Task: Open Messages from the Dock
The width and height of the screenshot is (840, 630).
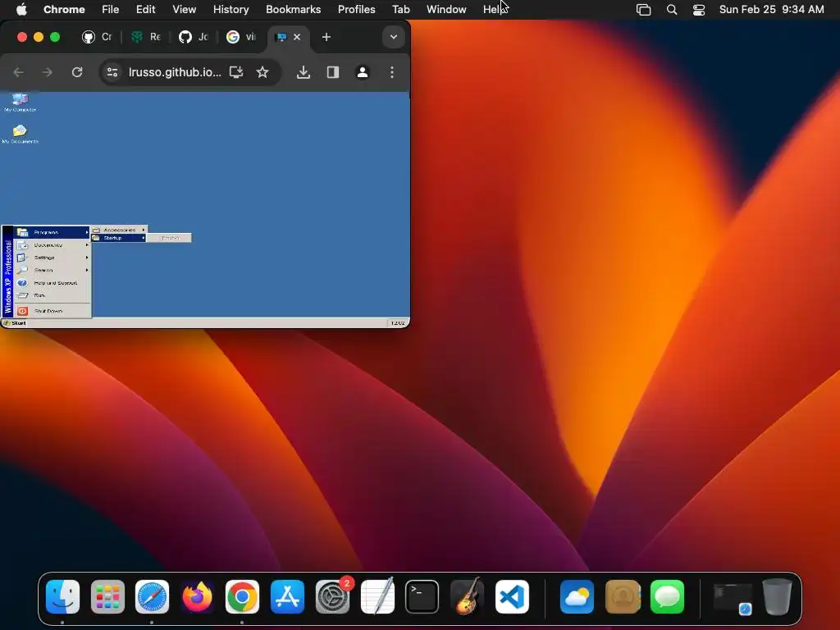Action: (667, 597)
